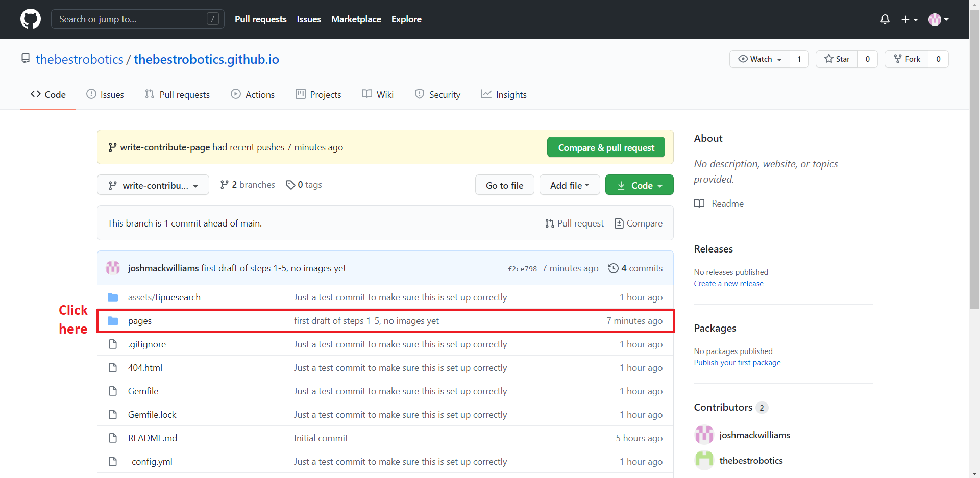Click the GitHub Octocat logo icon
The width and height of the screenshot is (980, 478).
click(31, 19)
